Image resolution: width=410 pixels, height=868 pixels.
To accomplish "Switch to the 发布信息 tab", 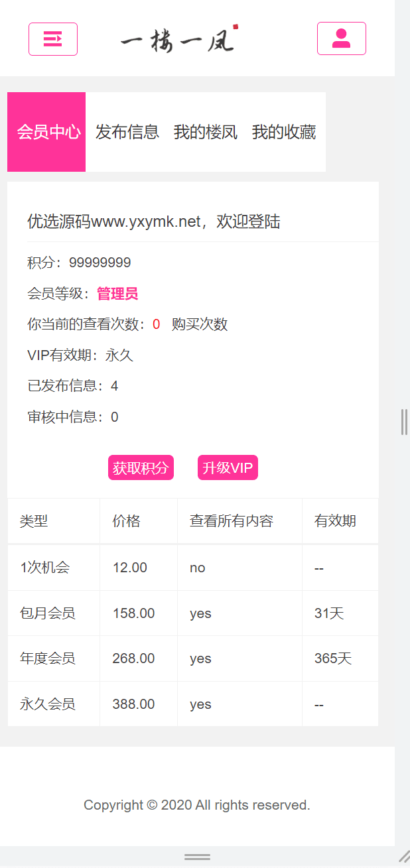I will click(127, 132).
